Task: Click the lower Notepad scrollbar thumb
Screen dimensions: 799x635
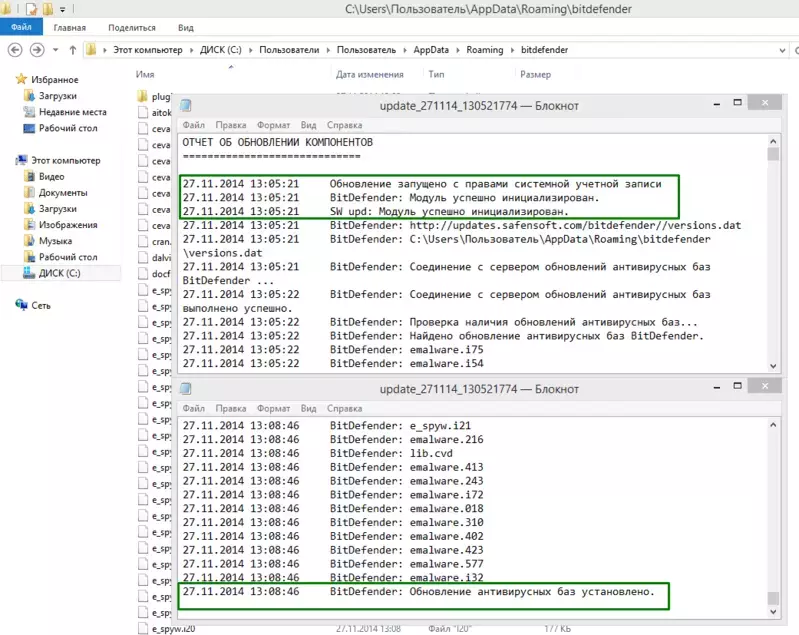Action: (x=773, y=597)
